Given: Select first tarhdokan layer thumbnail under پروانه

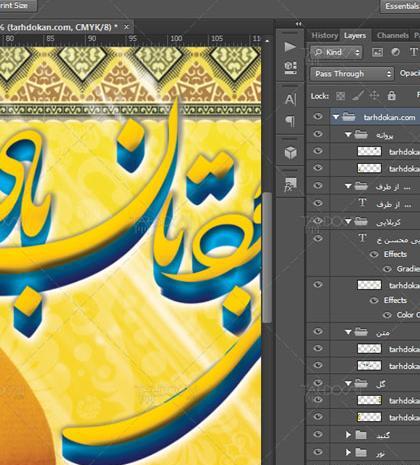Looking at the screenshot, I should tap(369, 151).
